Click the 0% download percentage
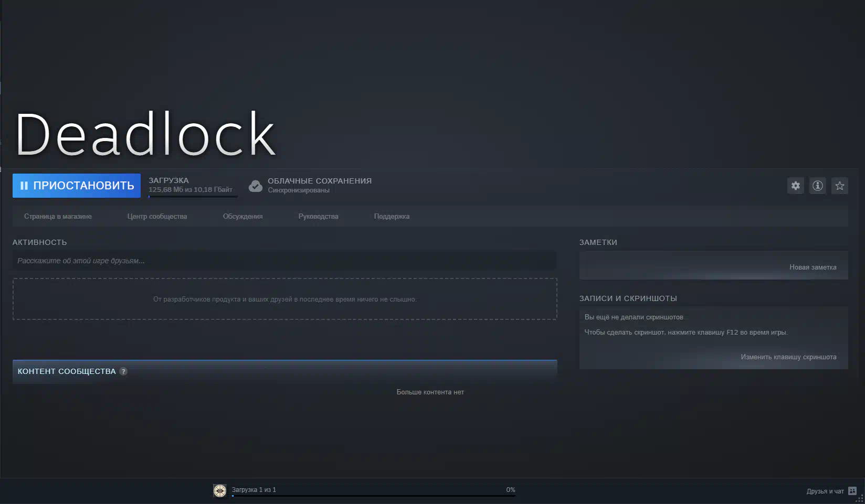This screenshot has width=865, height=504. (x=511, y=489)
